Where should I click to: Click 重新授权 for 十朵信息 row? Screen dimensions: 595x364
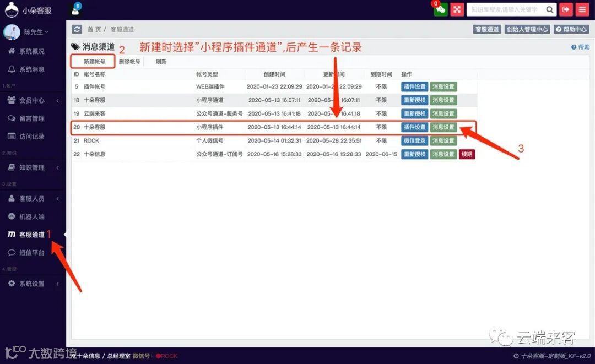point(414,154)
